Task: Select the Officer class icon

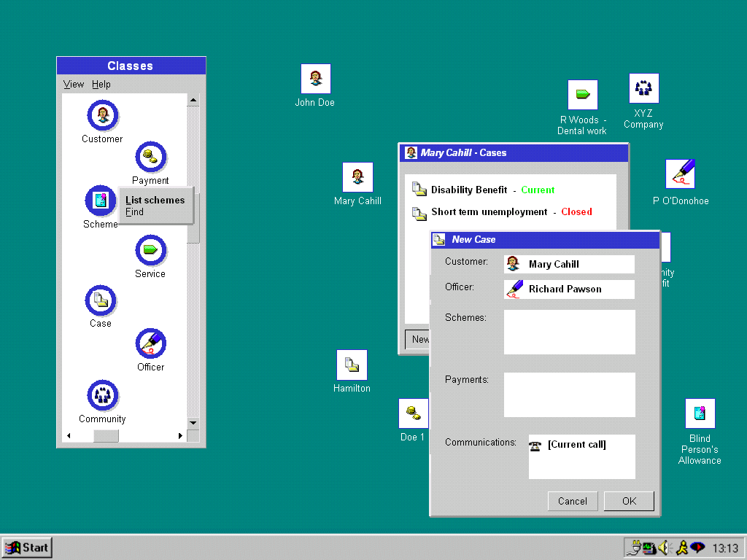Action: click(151, 344)
